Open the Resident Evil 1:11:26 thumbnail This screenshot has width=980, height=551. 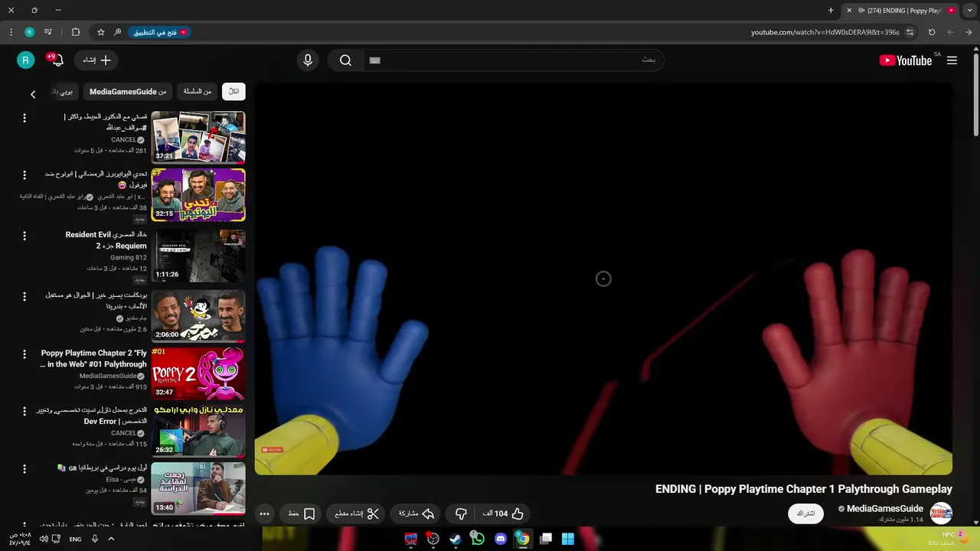[198, 256]
